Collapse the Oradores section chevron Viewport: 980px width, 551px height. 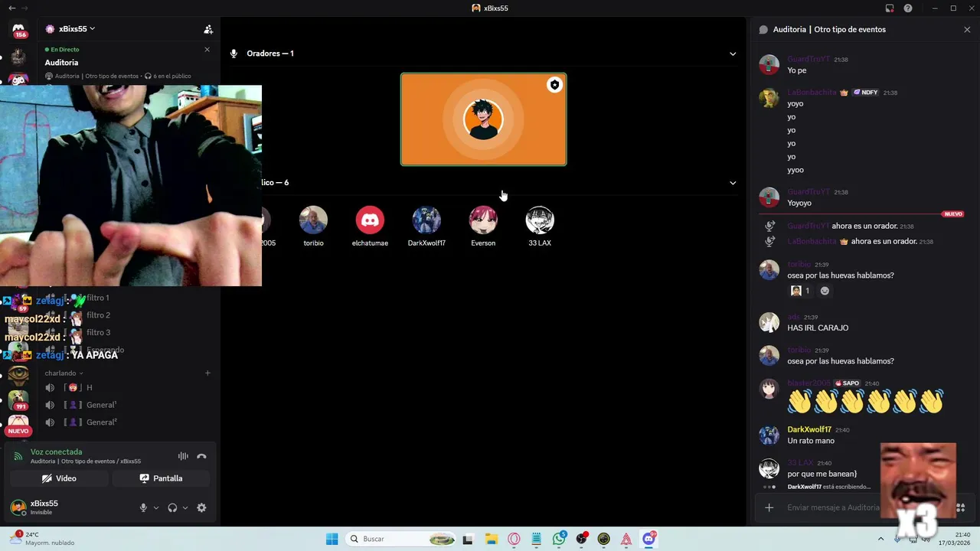(x=733, y=54)
